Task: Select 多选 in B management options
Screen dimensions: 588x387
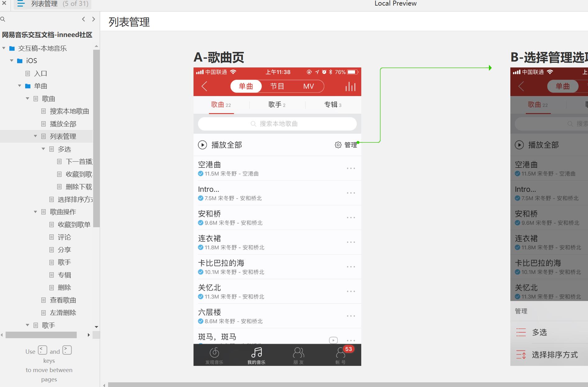Action: point(549,332)
